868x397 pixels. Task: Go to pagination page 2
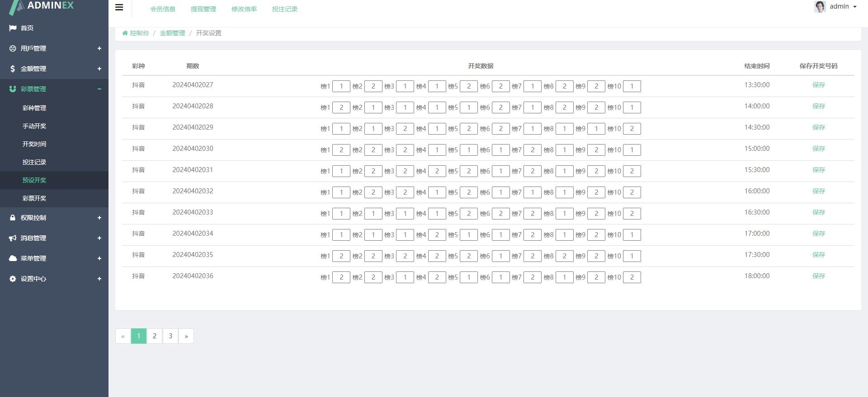pyautogui.click(x=155, y=336)
